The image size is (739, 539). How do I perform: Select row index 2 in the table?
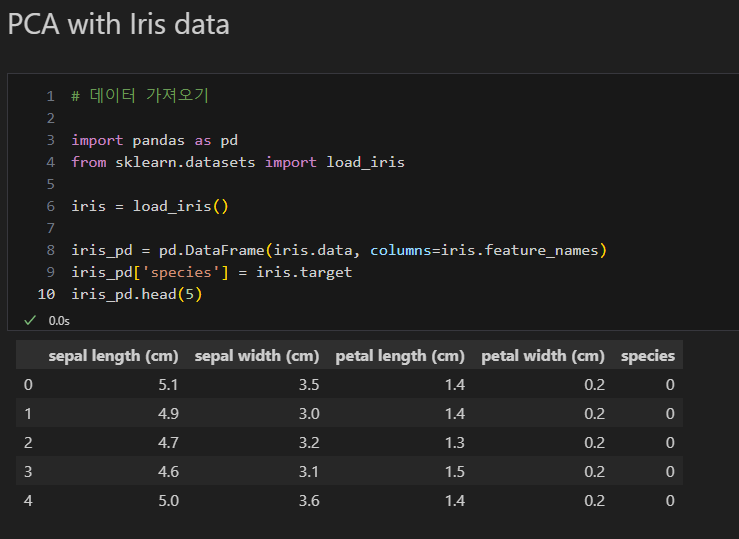pos(28,443)
